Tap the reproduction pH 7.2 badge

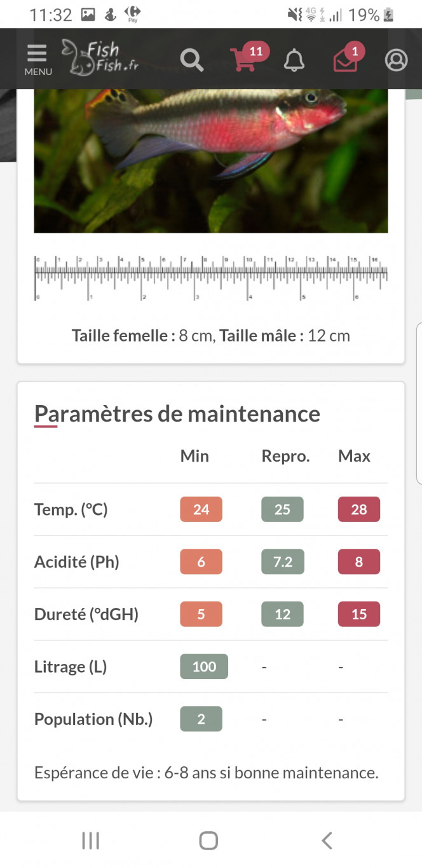coord(283,561)
